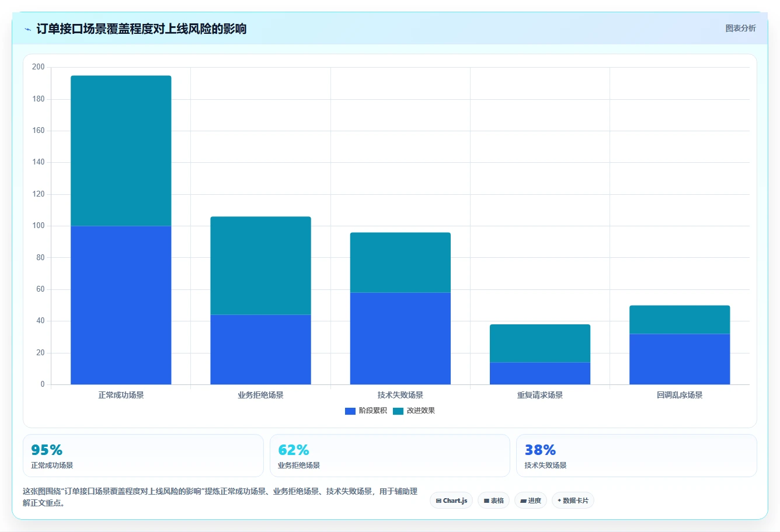This screenshot has height=532, width=780.
Task: Toggle the 阶段累积 legend swatch
Action: 350,411
